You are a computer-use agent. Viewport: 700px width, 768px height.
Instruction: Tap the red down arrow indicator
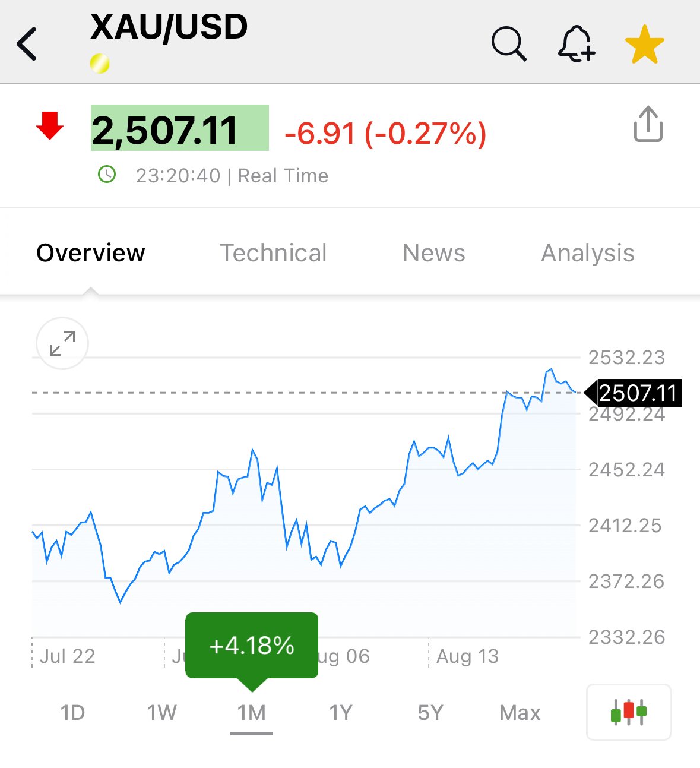(x=50, y=125)
